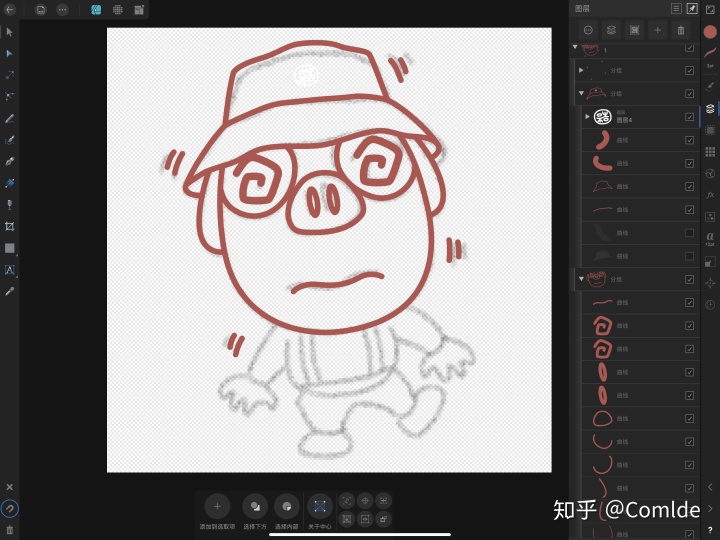720x540 pixels.
Task: Switch to the Pixel persona
Action: pyautogui.click(x=118, y=10)
